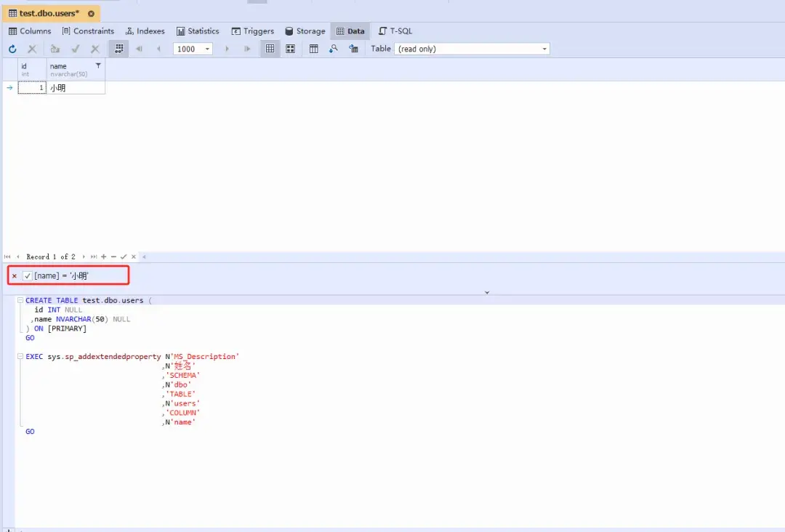This screenshot has width=785, height=532.
Task: Toggle the [name] = '小明' filter checkbox
Action: pos(28,275)
